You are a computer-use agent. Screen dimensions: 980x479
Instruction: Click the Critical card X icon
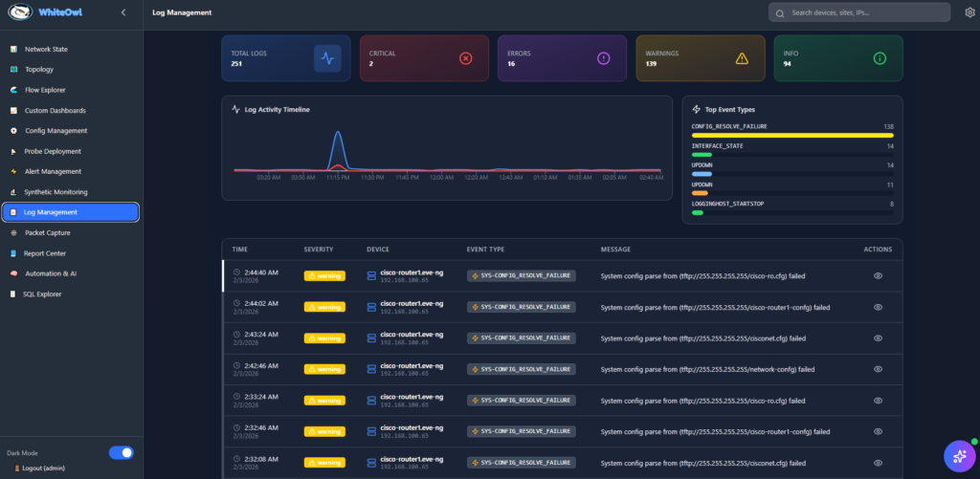465,58
